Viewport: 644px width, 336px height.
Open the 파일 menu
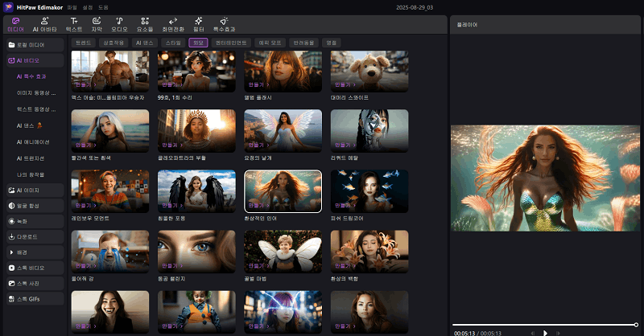72,6
